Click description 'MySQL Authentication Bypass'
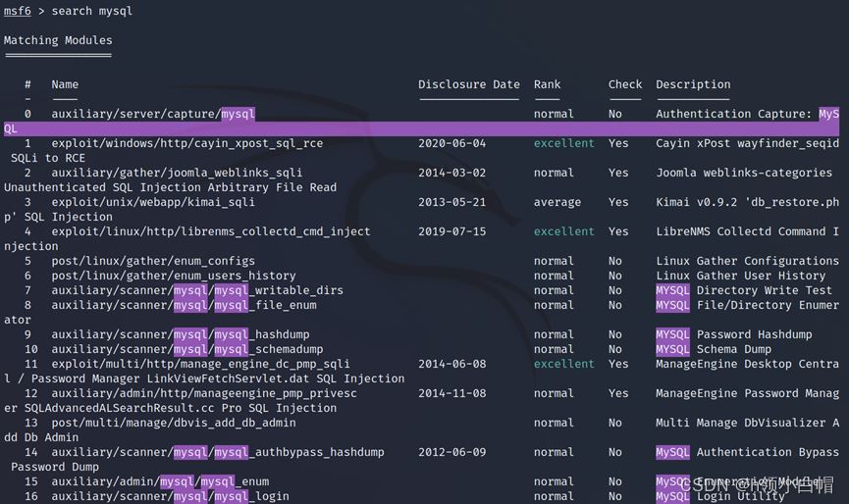Image resolution: width=849 pixels, height=504 pixels. (x=747, y=452)
